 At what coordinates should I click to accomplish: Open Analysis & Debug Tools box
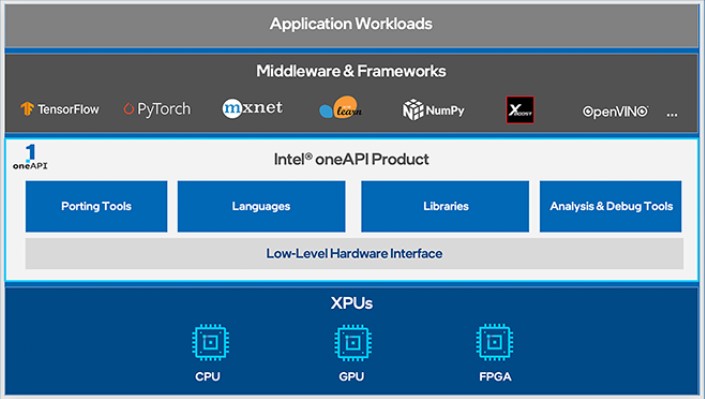click(611, 206)
